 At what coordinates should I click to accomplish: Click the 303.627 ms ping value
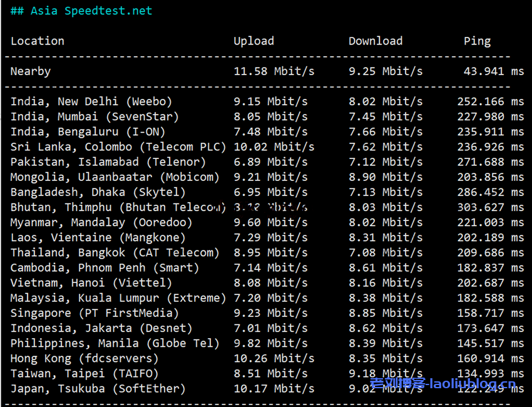[x=491, y=207]
